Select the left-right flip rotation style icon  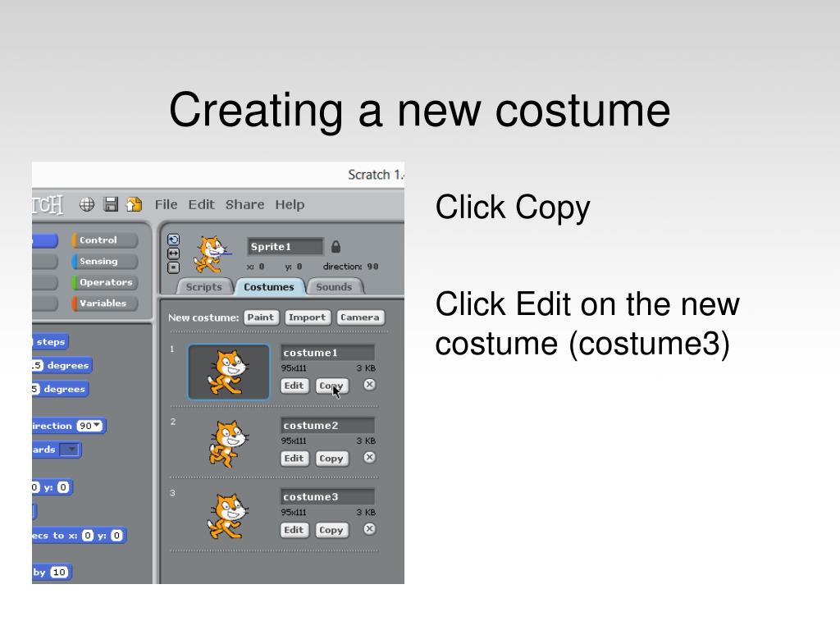[x=174, y=253]
